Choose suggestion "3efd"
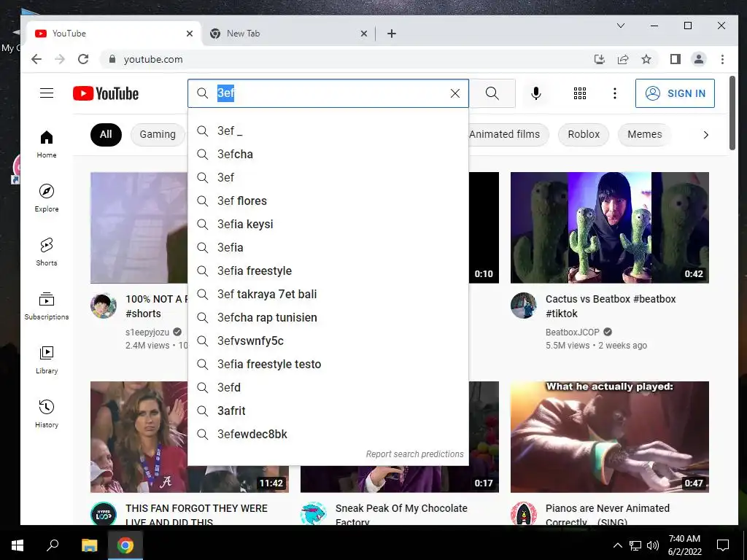 (328, 388)
